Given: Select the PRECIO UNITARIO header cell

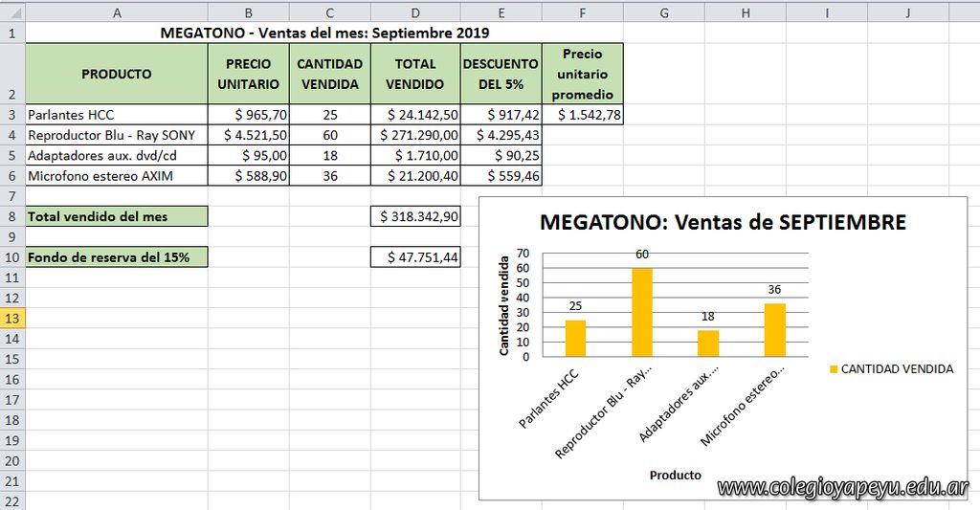Looking at the screenshot, I should tap(248, 74).
